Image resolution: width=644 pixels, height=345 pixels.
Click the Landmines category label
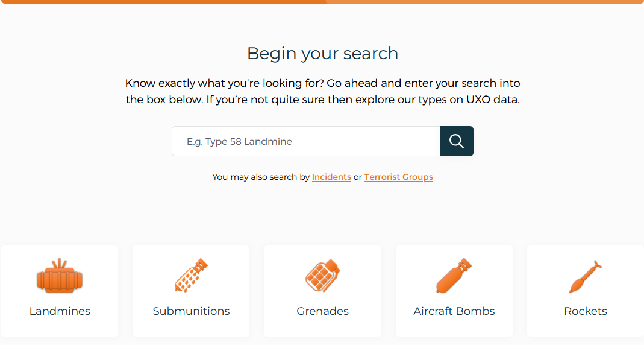pos(60,311)
